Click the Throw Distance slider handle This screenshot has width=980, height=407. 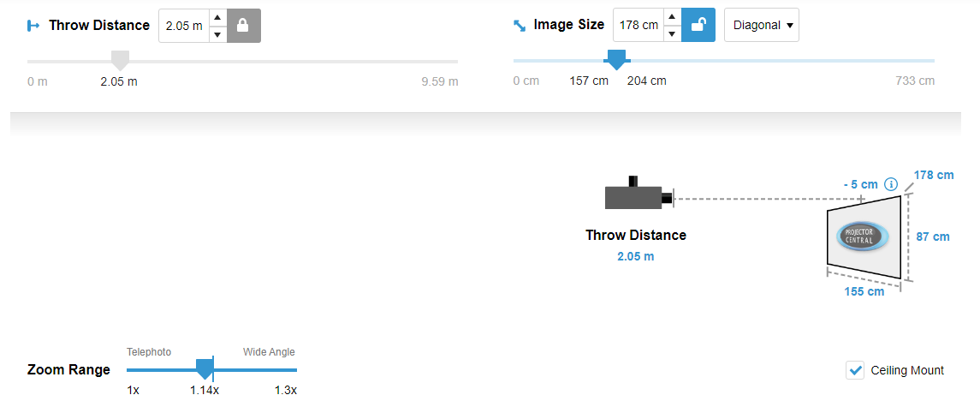coord(121,60)
